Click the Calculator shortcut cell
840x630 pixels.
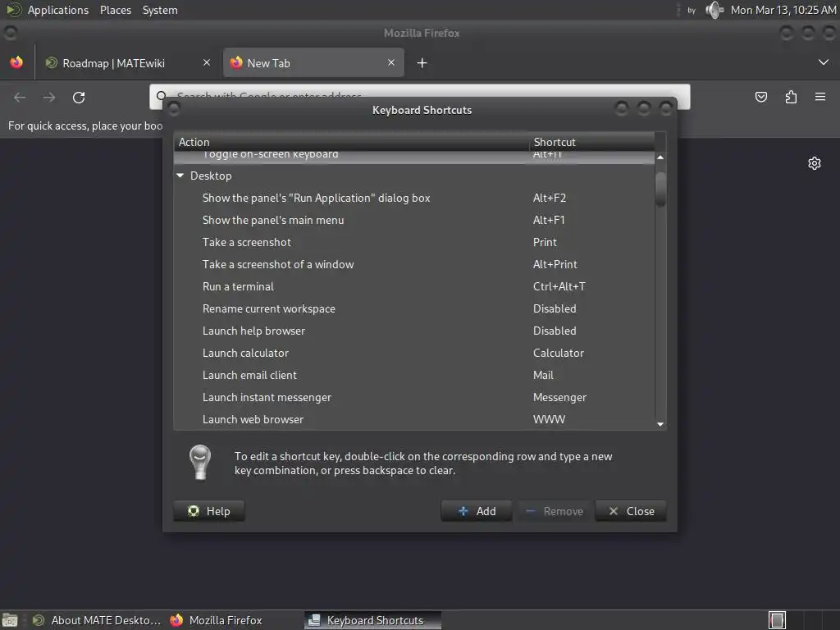coord(558,353)
